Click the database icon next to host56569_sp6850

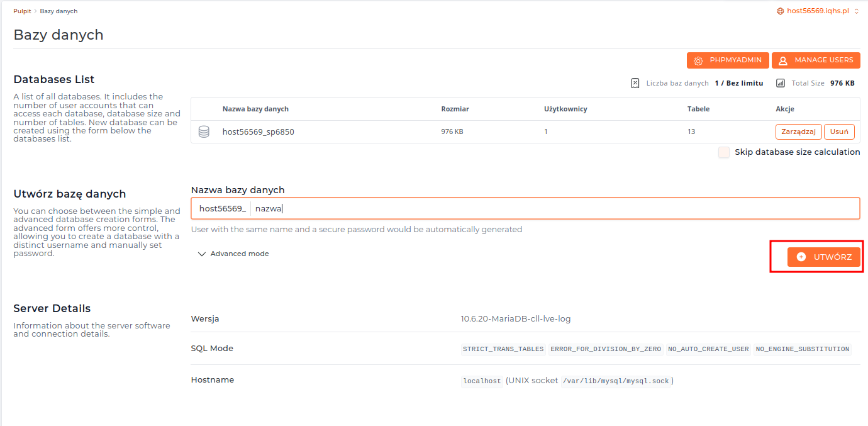[204, 132]
